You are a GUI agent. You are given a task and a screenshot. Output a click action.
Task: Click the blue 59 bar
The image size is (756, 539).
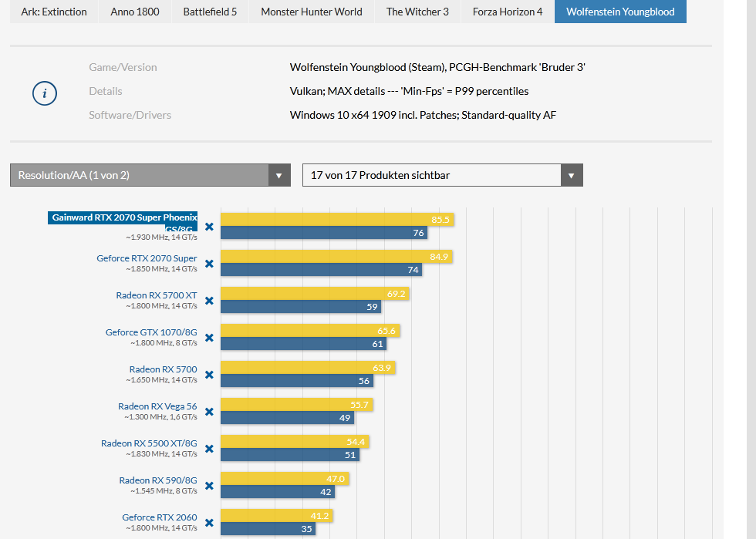tap(301, 307)
